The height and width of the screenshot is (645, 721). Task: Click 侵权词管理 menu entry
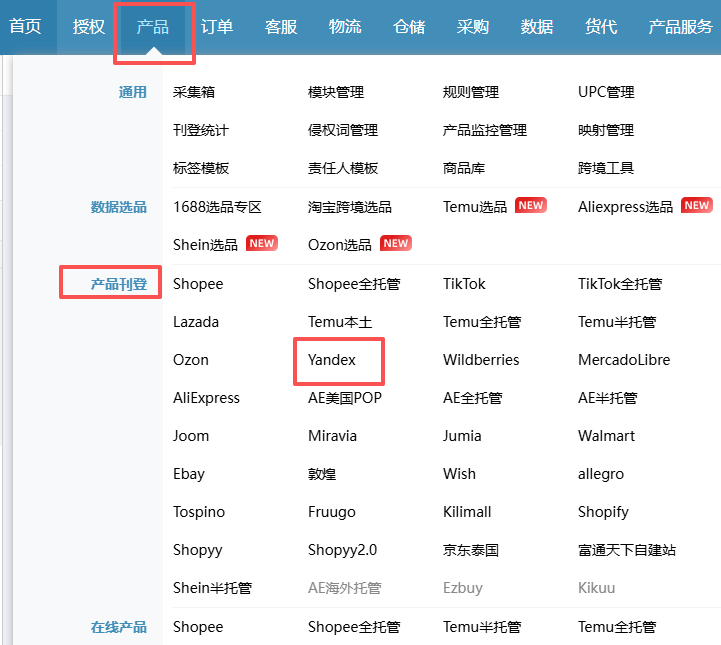[343, 130]
